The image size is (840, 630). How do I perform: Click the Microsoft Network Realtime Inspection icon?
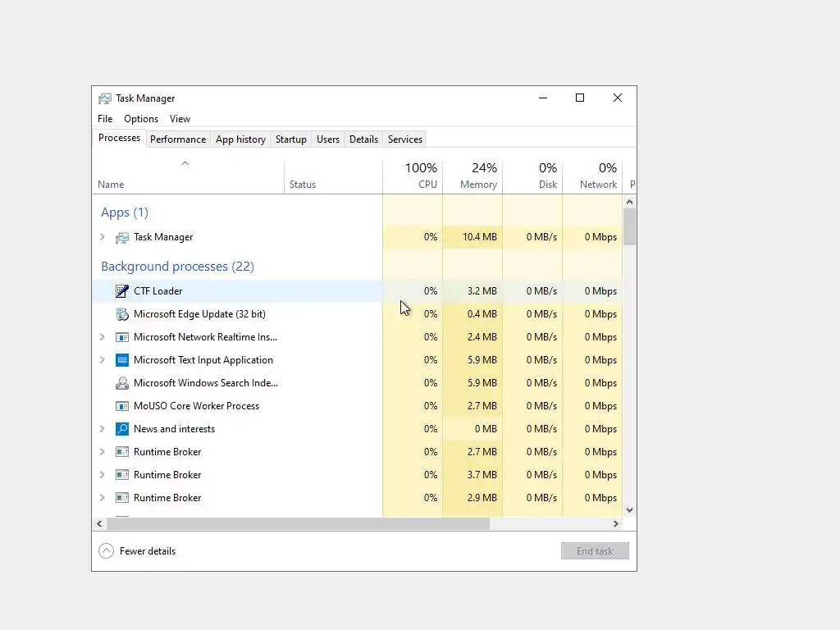122,337
